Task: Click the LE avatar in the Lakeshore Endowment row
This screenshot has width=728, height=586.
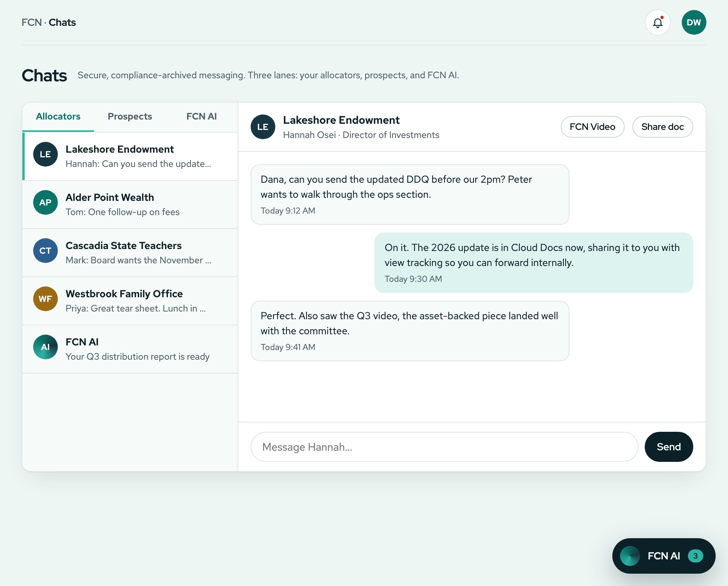Action: 45,154
